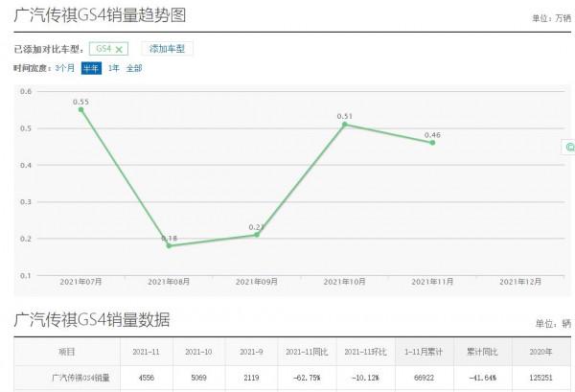Click the 项目 table header
Image resolution: width=575 pixels, height=392 pixels.
pyautogui.click(x=67, y=352)
